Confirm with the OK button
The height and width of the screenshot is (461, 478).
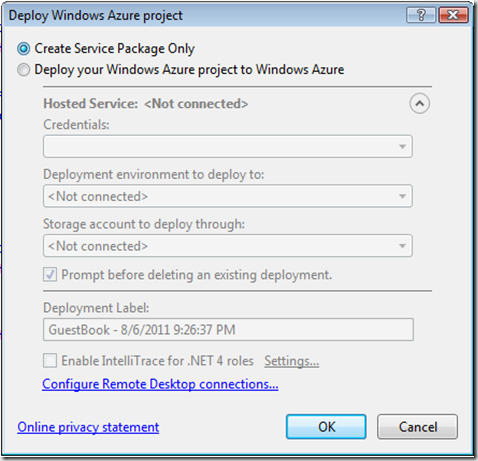click(x=326, y=427)
